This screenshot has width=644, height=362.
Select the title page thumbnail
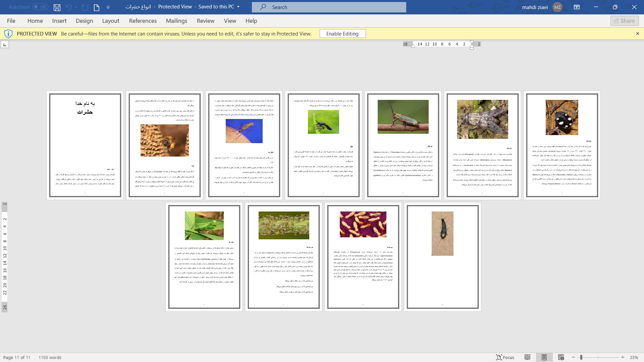[x=85, y=145]
